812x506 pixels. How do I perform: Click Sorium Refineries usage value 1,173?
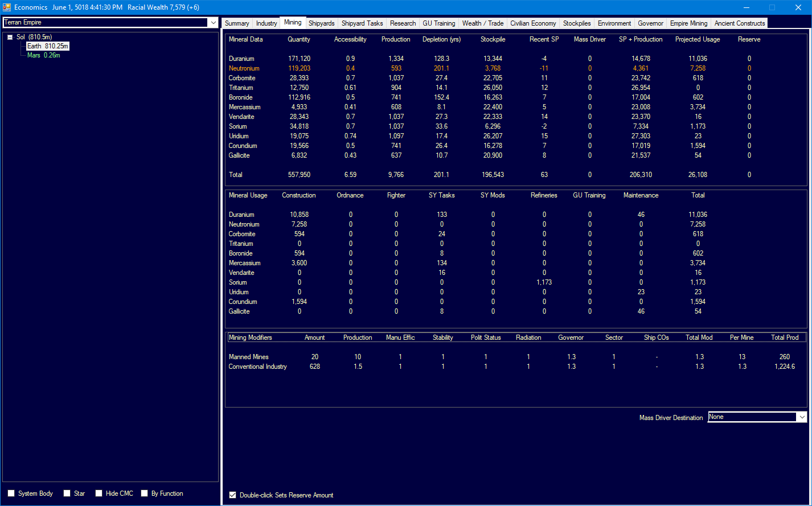coord(544,282)
